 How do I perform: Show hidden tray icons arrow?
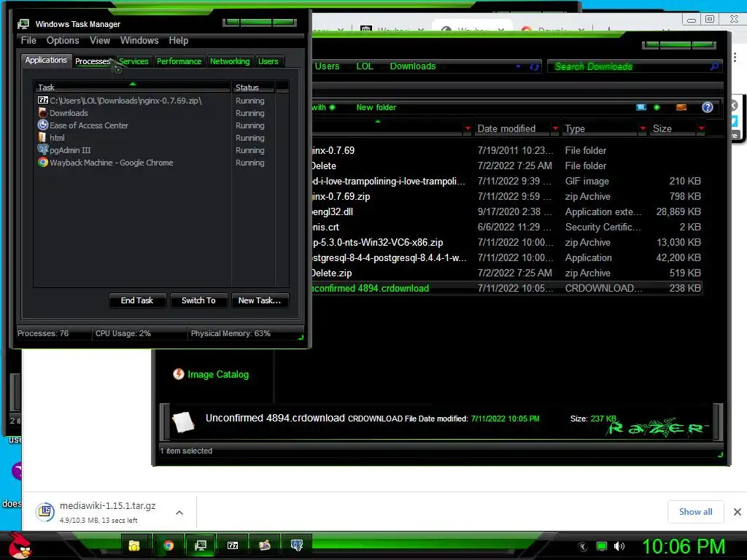583,546
